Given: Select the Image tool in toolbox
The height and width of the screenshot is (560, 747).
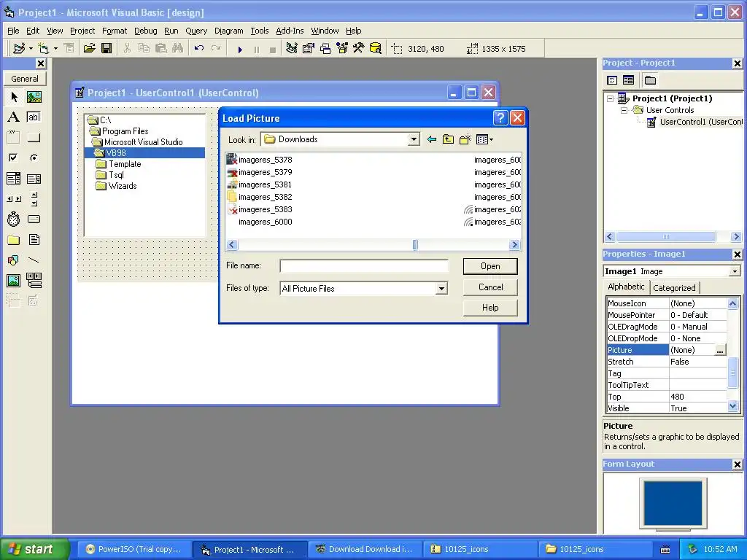Looking at the screenshot, I should coord(13,281).
